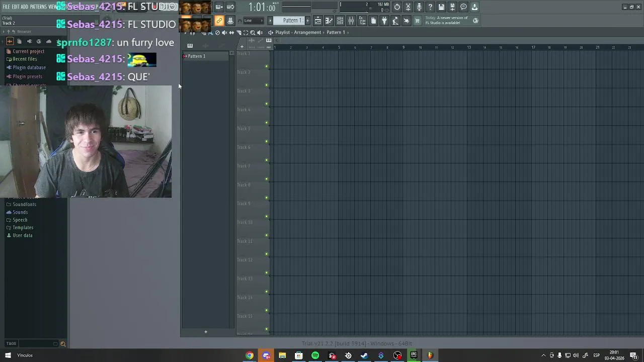The image size is (644, 362).
Task: Click the plus button below pattern picker
Action: (x=206, y=332)
